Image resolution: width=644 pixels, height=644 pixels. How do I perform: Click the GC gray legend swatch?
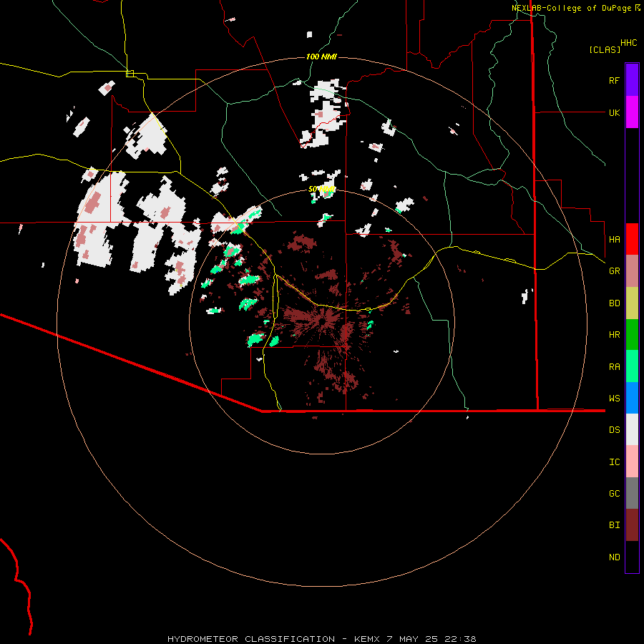(632, 493)
